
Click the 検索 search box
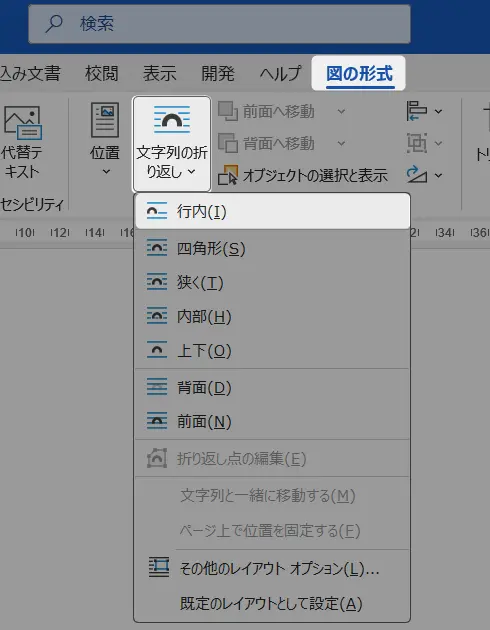pos(219,24)
